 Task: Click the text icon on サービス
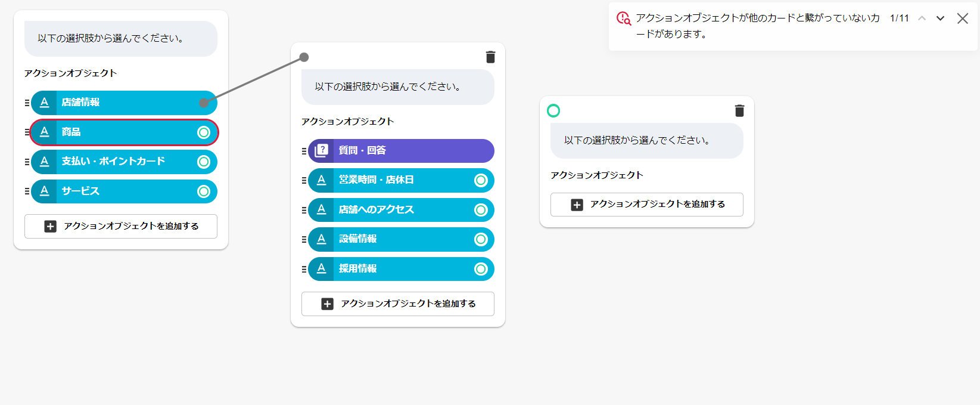[44, 191]
